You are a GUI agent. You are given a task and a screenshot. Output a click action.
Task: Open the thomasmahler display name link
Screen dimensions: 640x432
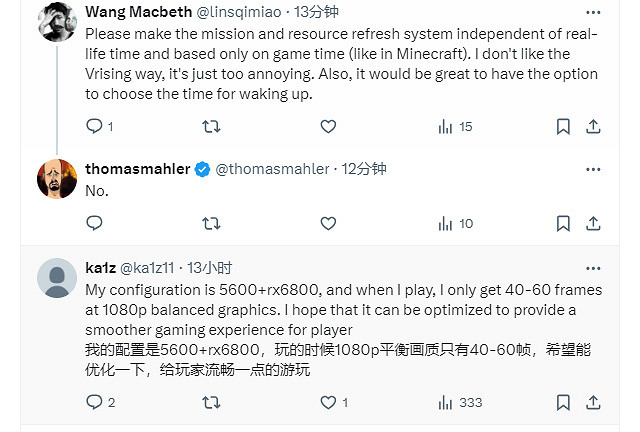click(137, 168)
